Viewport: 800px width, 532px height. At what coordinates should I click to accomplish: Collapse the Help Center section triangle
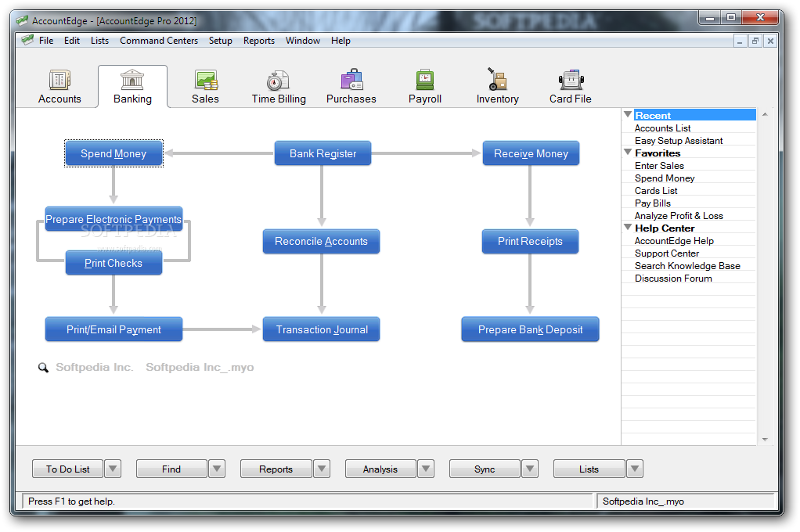tap(628, 227)
